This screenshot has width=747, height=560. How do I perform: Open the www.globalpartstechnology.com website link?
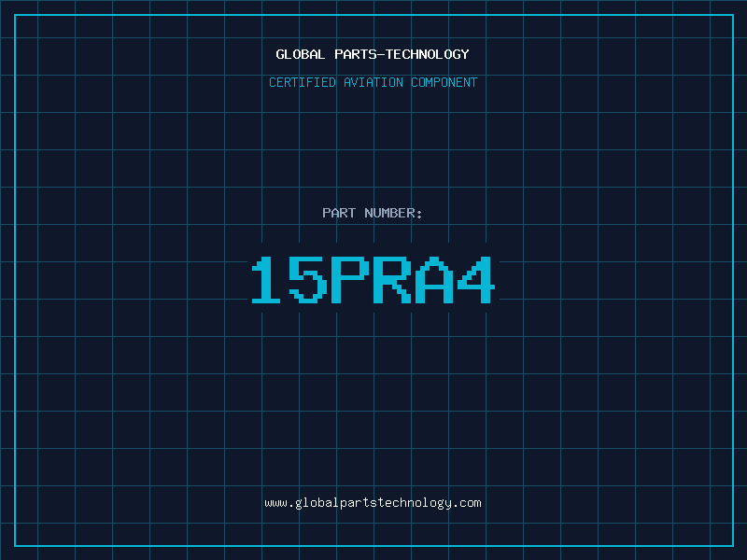pos(373,502)
